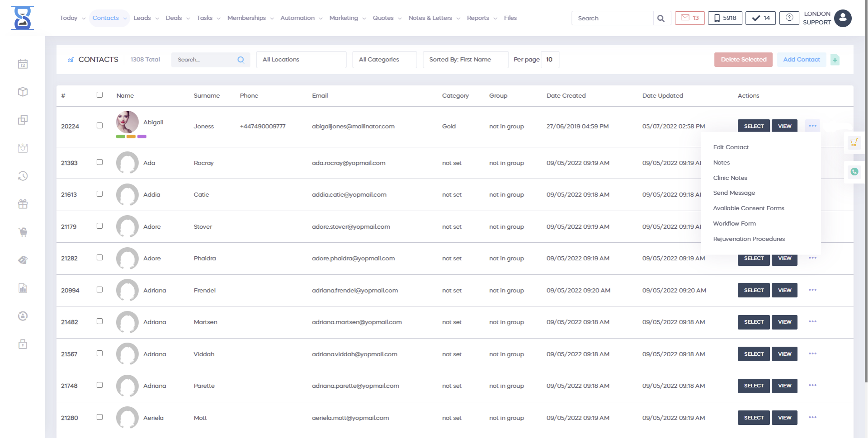Click the gift box sidebar icon

click(23, 204)
